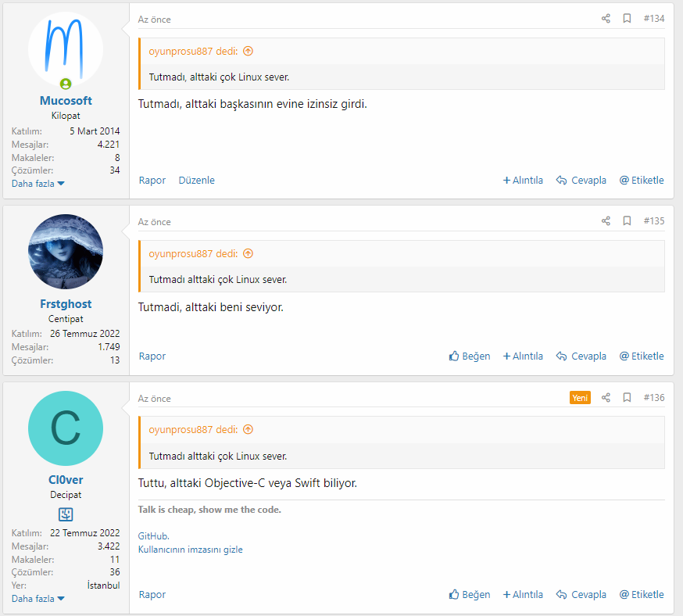Click Mucosoft's Makaleler value 8

(117, 157)
